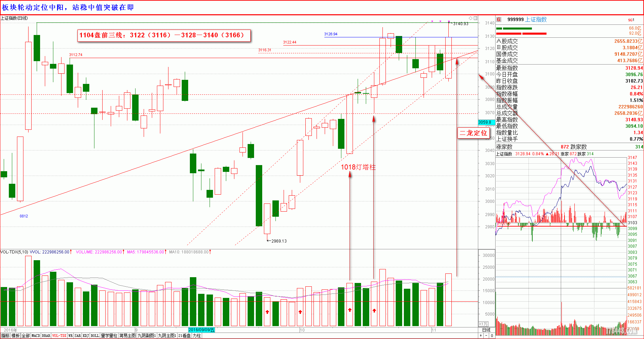644x339 pixels.
Task: Select the 简易主图 tab
Action: (x=127, y=336)
